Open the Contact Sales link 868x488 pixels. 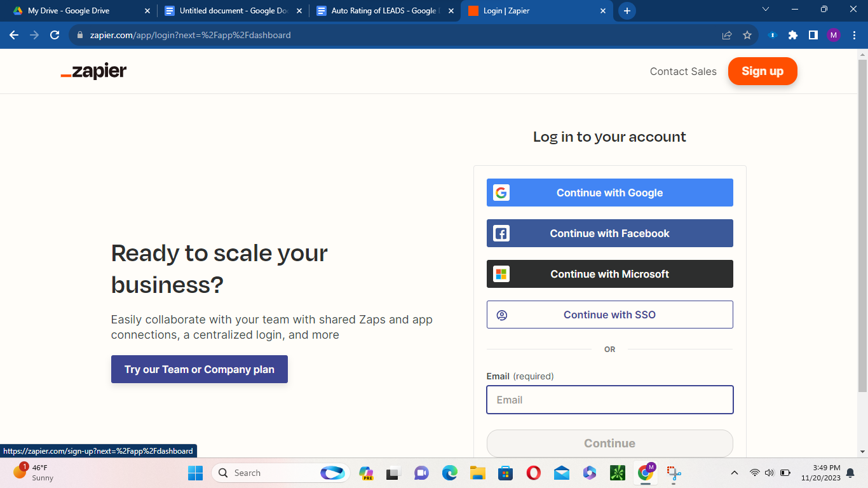click(x=683, y=71)
